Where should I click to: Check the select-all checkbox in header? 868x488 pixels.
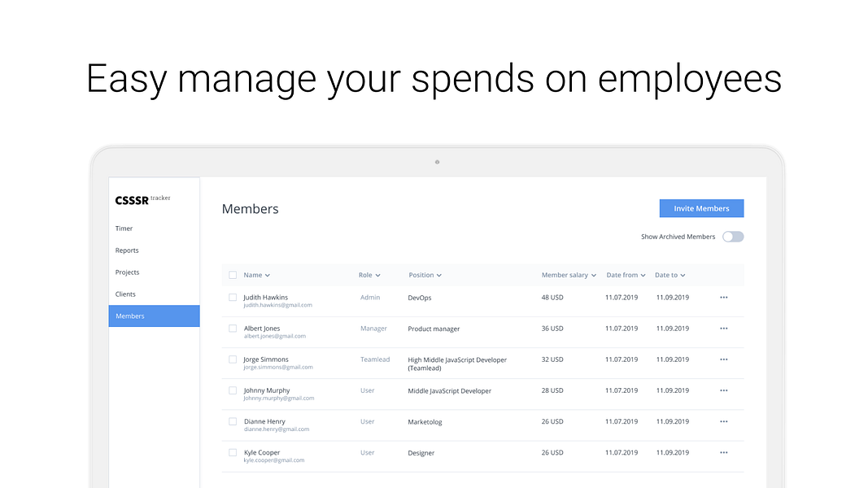233,275
